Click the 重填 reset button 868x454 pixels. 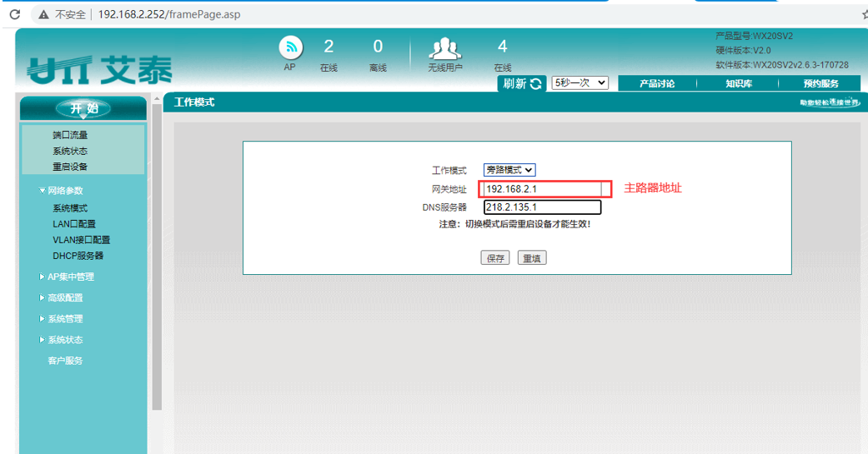point(531,258)
